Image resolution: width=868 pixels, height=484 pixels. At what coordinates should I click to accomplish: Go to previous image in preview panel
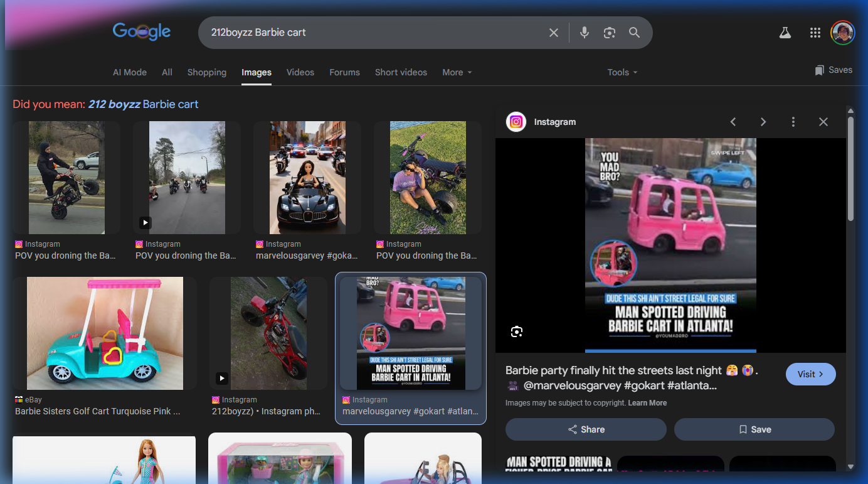(x=733, y=122)
